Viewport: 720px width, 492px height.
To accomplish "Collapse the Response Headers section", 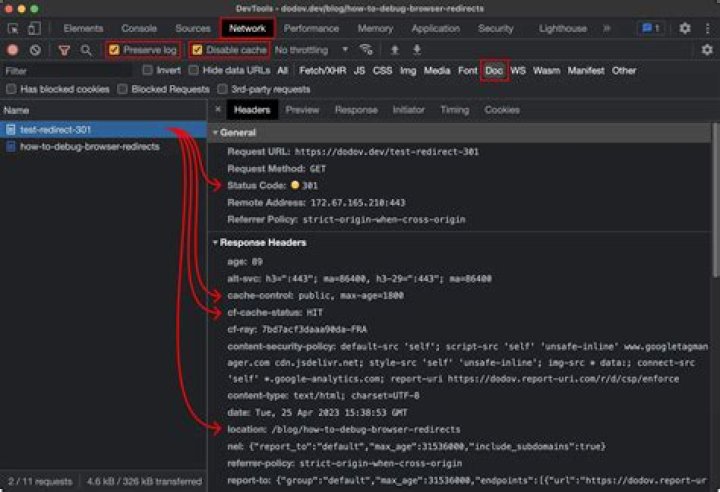I will click(215, 243).
